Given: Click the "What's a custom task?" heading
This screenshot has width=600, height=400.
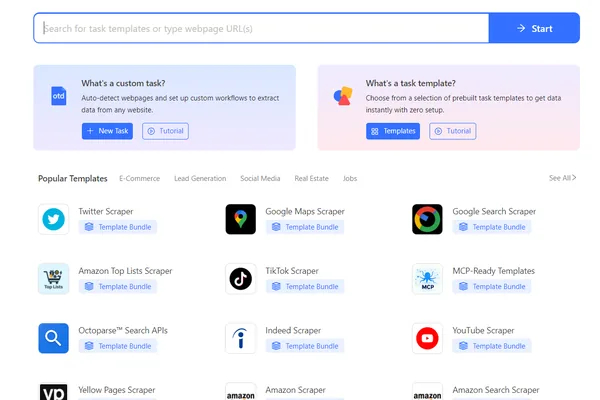Looking at the screenshot, I should click(123, 83).
